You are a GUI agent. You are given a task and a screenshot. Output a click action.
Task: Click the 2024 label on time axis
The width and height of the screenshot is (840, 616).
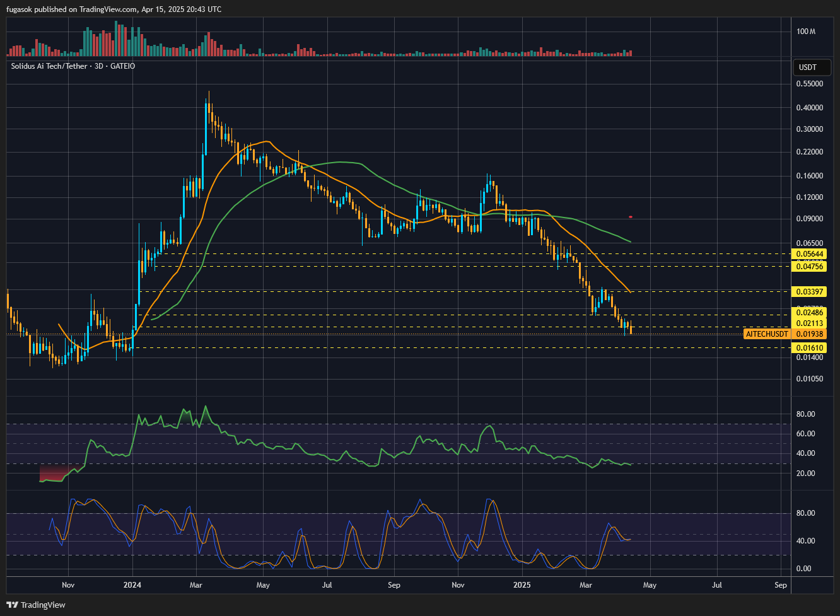[x=132, y=585]
